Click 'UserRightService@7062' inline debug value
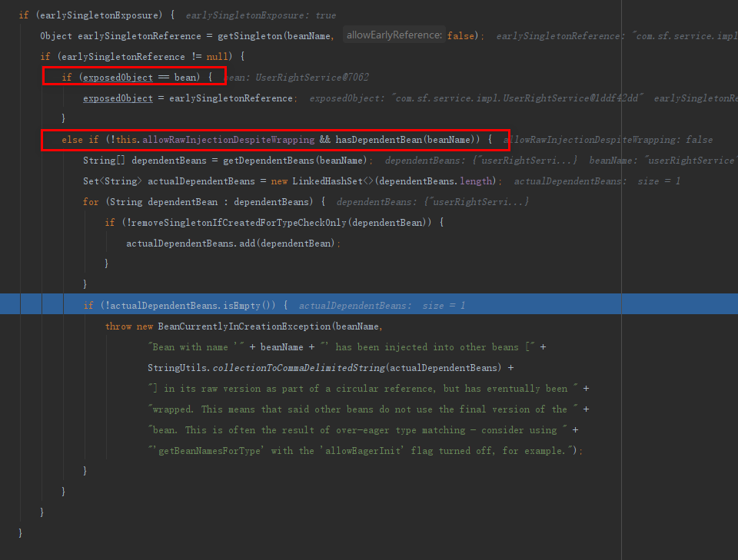Image resolution: width=738 pixels, height=560 pixels. click(312, 78)
